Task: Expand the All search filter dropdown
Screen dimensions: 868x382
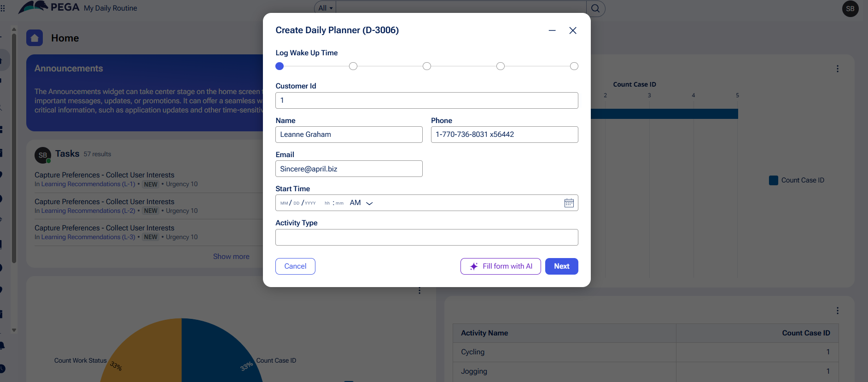Action: coord(325,8)
